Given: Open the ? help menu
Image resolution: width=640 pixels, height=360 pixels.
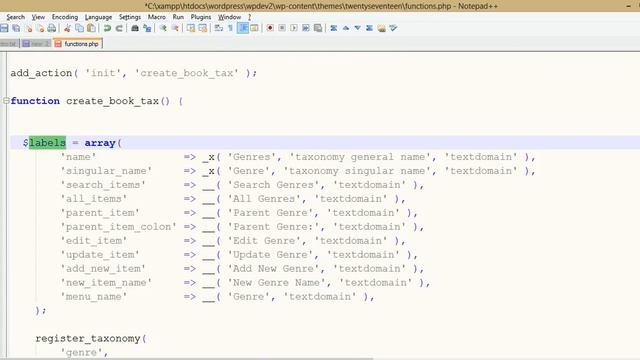Looking at the screenshot, I should tap(249, 17).
